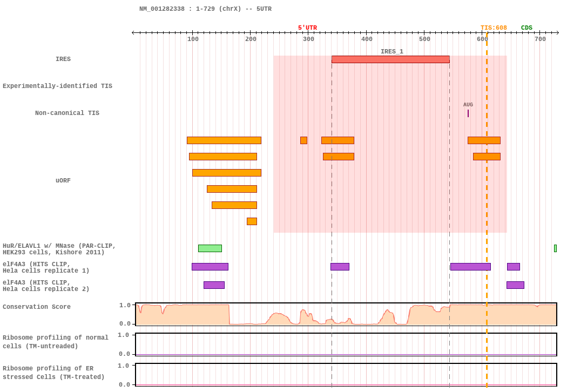This screenshot has height=392, width=567.
Task: Click the top-row uORF bar spanning positions 90-218
Action: [224, 140]
